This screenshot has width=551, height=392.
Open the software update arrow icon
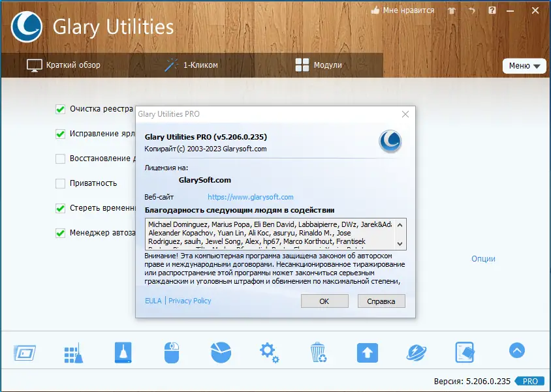point(368,353)
